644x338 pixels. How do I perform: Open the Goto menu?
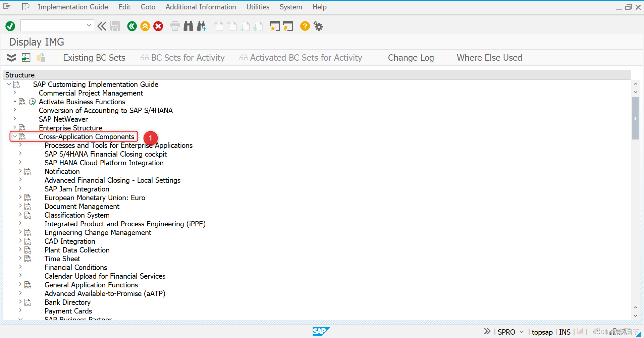coord(148,7)
